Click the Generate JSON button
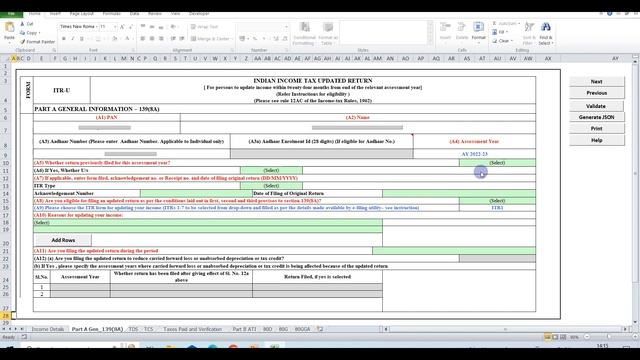The height and width of the screenshot is (360, 640). pos(596,117)
